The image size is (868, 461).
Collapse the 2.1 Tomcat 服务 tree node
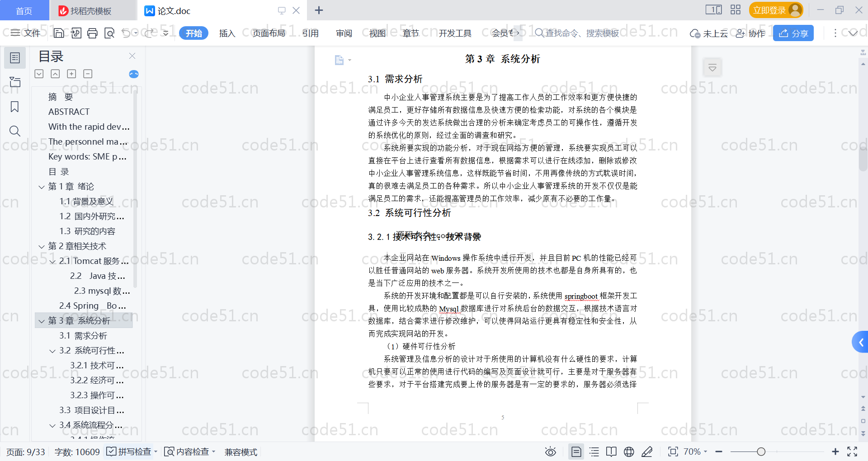52,261
